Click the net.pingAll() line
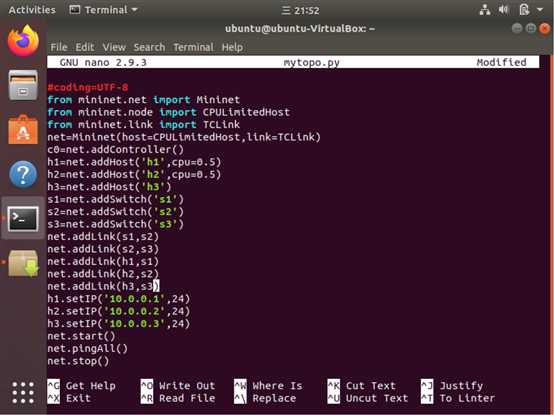The width and height of the screenshot is (554, 415). pyautogui.click(x=88, y=349)
